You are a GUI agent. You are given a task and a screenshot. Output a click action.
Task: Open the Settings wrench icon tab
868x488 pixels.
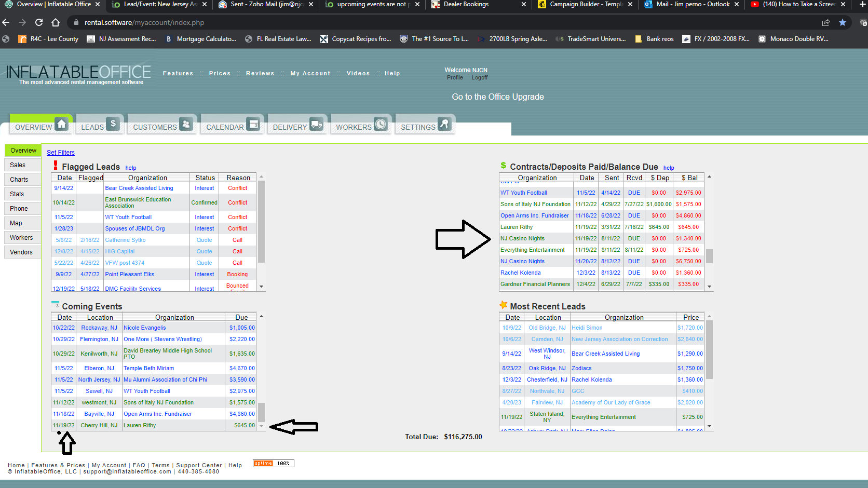(x=425, y=125)
